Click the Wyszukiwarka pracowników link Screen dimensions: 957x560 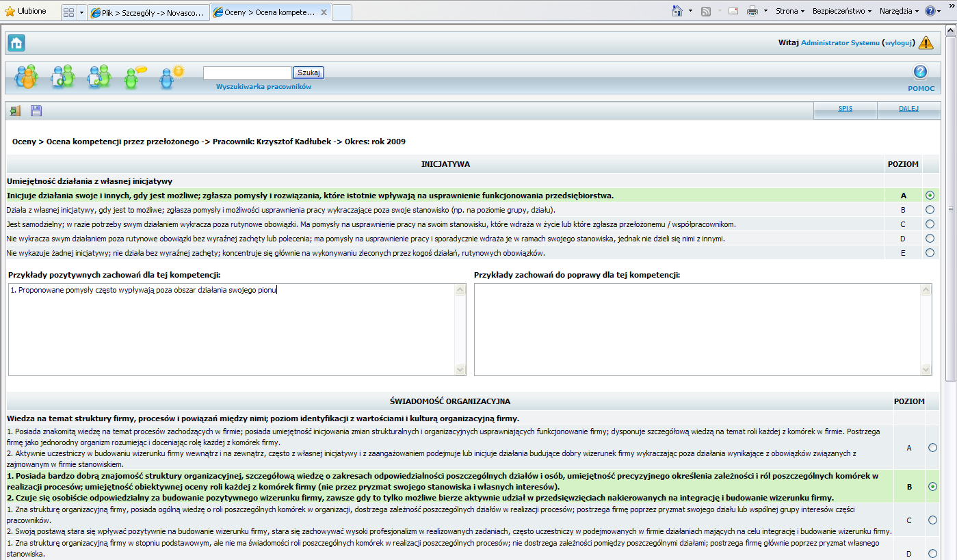pos(263,87)
